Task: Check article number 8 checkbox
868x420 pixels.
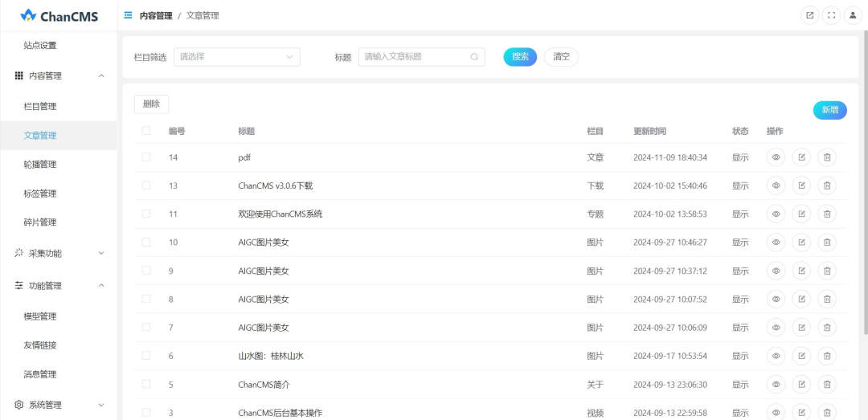Action: [146, 298]
